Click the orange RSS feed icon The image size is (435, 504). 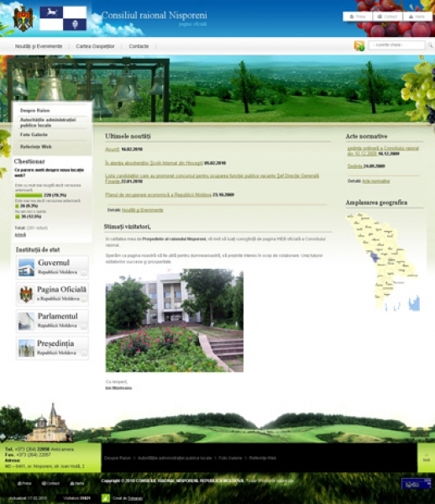coord(359,46)
